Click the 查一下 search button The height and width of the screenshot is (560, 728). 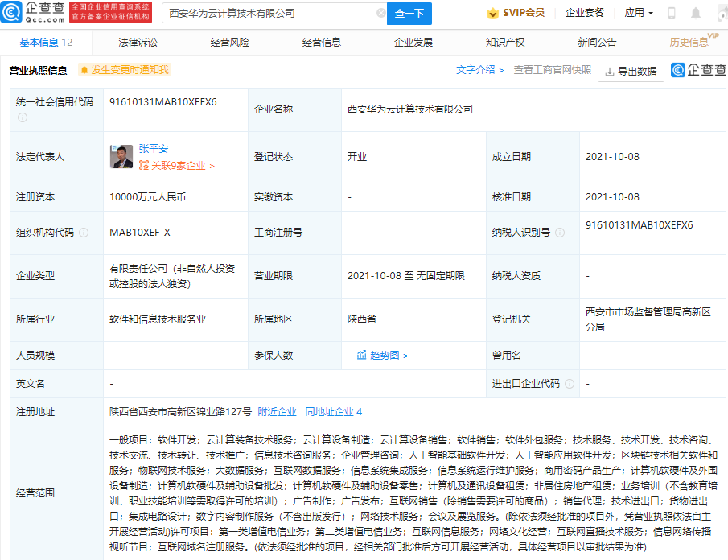click(409, 14)
